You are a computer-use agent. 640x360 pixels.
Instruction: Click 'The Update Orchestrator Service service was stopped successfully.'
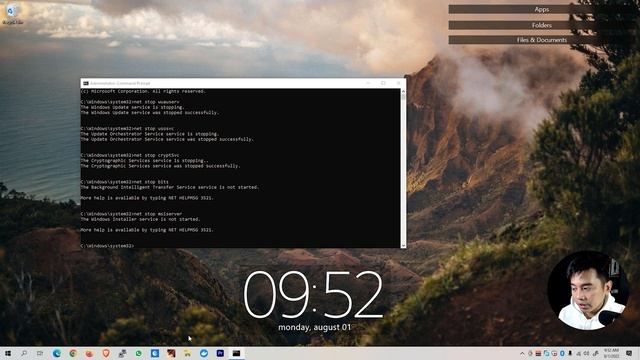pos(167,139)
